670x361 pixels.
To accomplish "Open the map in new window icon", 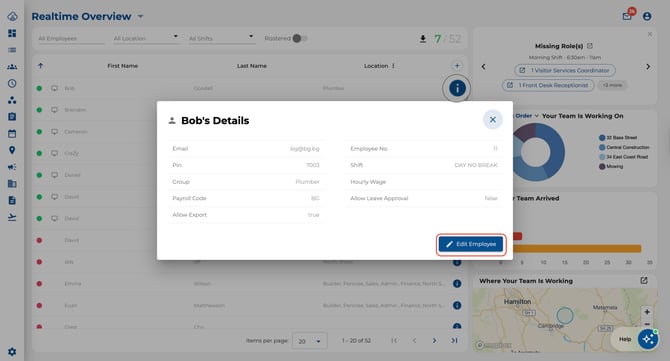I will [644, 281].
